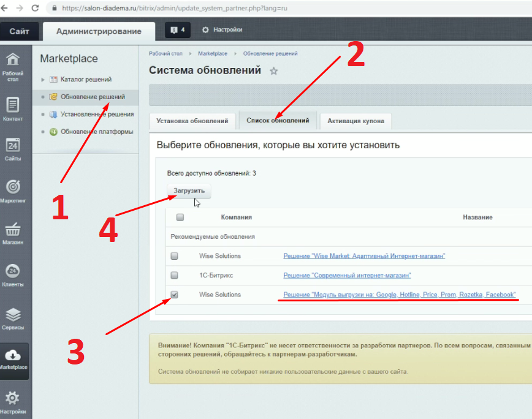This screenshot has width=532, height=419.
Task: Add page to favorites with star icon
Action: click(x=273, y=71)
